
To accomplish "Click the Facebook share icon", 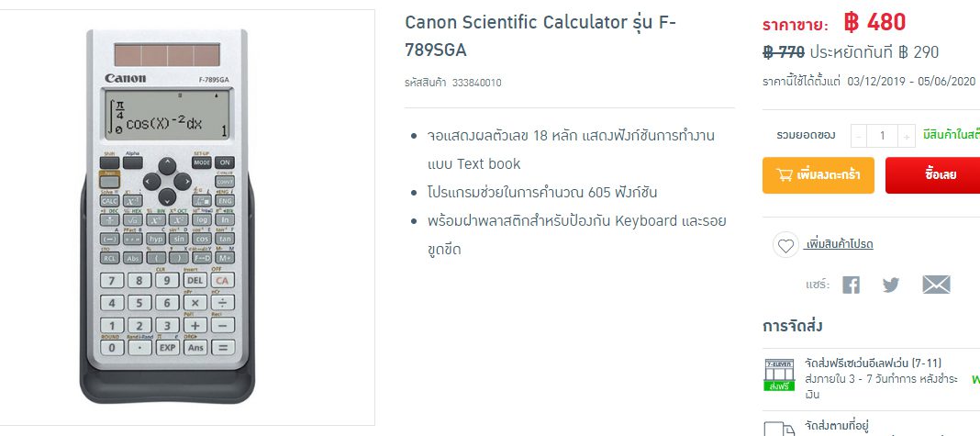I will pyautogui.click(x=851, y=285).
